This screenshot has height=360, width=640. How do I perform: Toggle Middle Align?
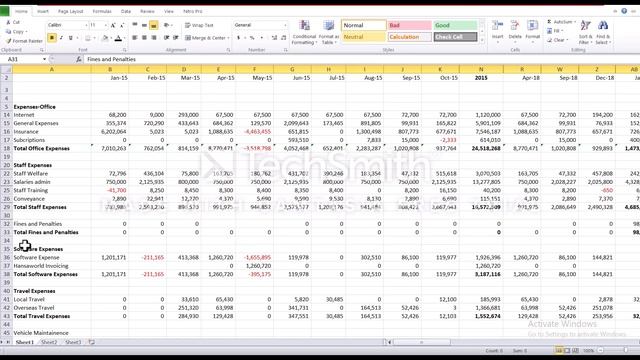pos(144,25)
